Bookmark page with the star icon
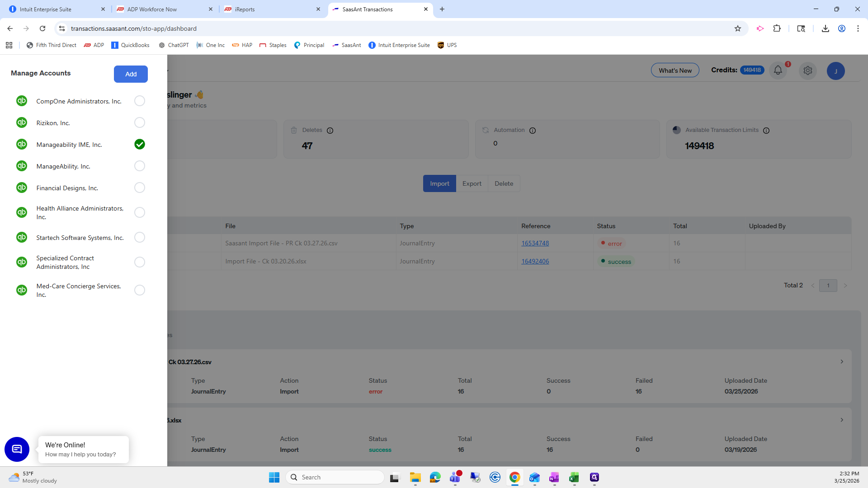This screenshot has height=488, width=868. click(738, 28)
